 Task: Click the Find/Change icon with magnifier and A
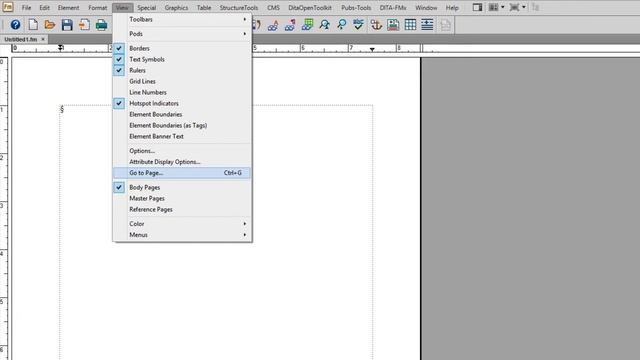324,25
